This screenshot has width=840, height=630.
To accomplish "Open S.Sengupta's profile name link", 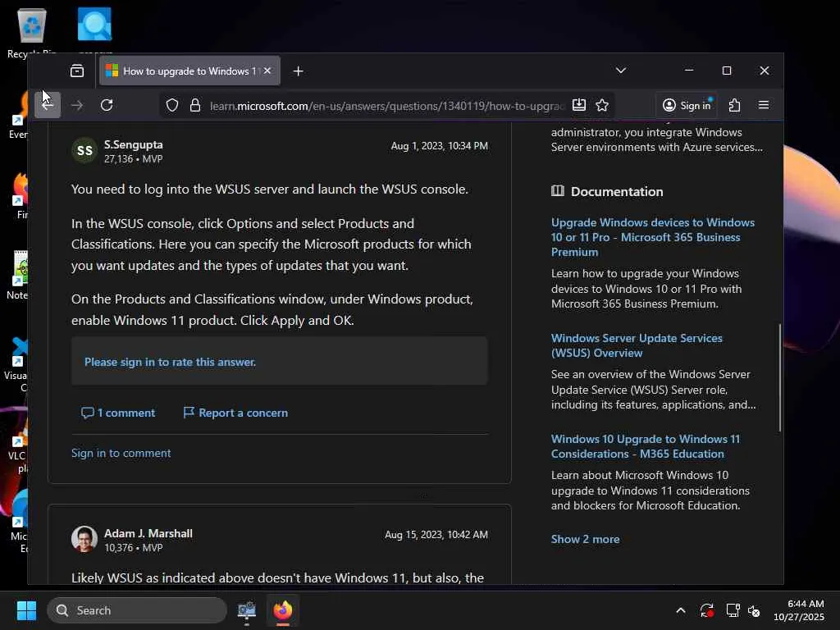I will point(134,144).
